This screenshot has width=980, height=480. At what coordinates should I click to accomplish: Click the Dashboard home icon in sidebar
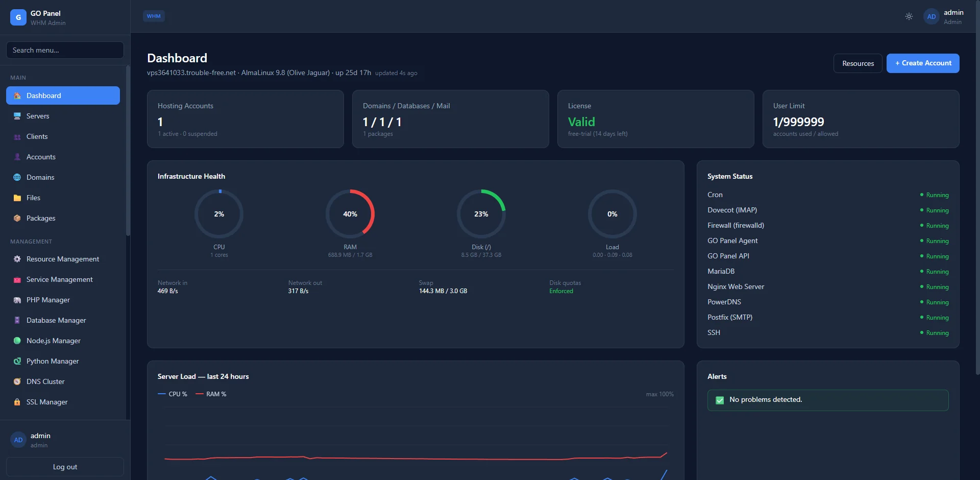click(17, 95)
